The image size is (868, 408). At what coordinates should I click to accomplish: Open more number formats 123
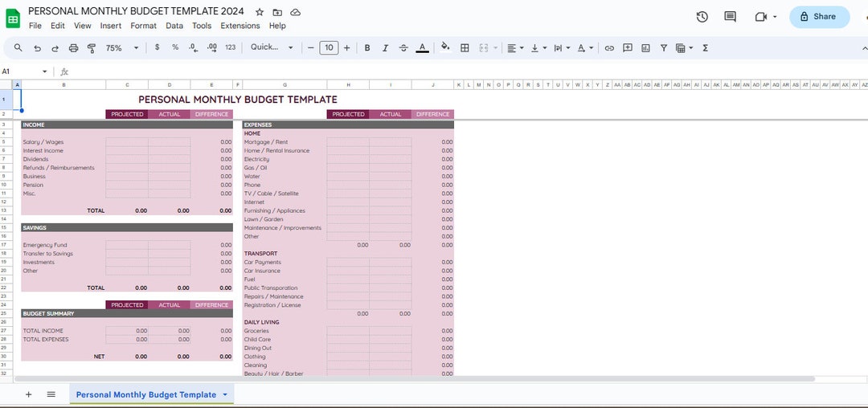pyautogui.click(x=231, y=47)
